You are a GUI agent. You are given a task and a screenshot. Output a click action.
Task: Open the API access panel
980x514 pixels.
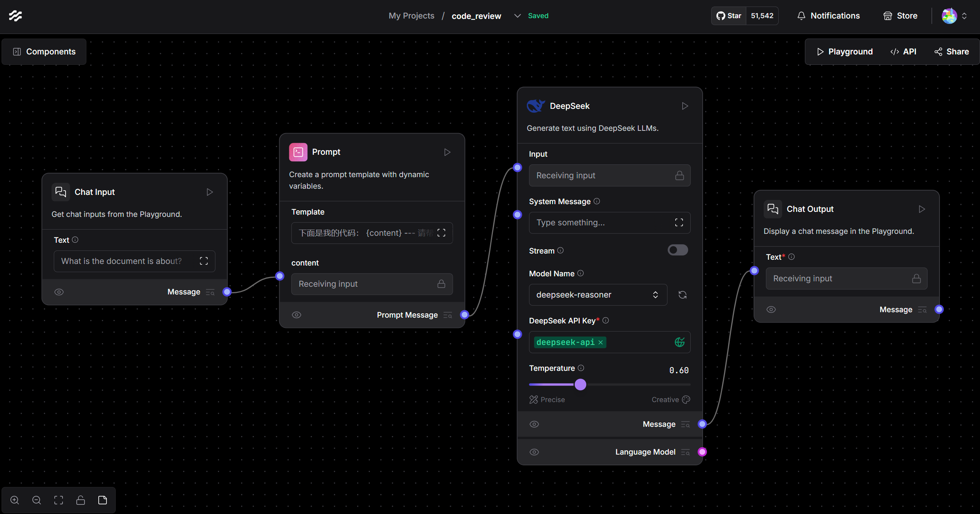(x=903, y=52)
